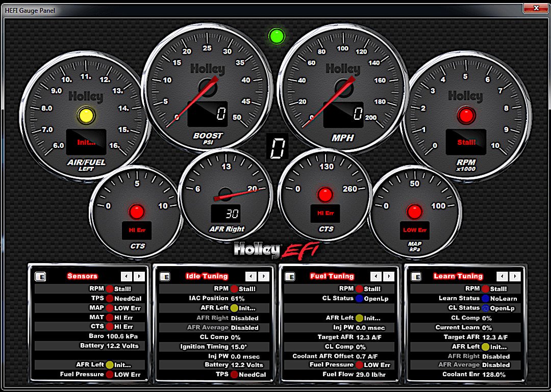Click the MPH digital readout display
The height and width of the screenshot is (392, 551).
point(344,114)
